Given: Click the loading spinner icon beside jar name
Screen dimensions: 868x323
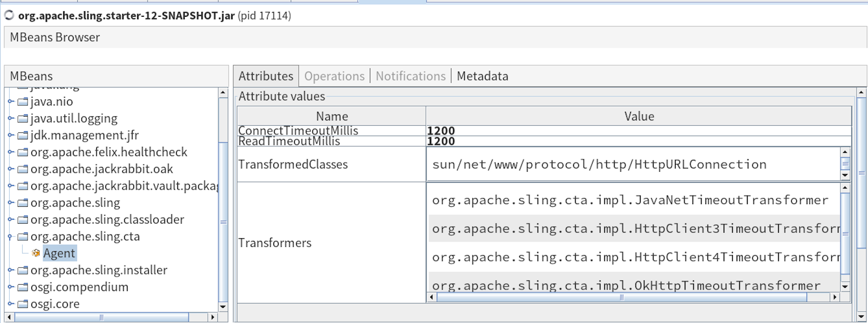Looking at the screenshot, I should tap(9, 15).
